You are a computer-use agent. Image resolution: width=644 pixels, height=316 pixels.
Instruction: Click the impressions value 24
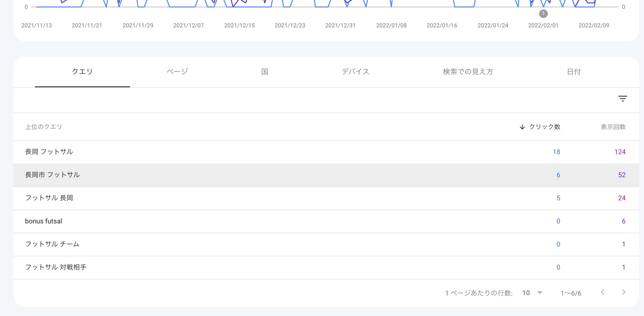pyautogui.click(x=622, y=198)
